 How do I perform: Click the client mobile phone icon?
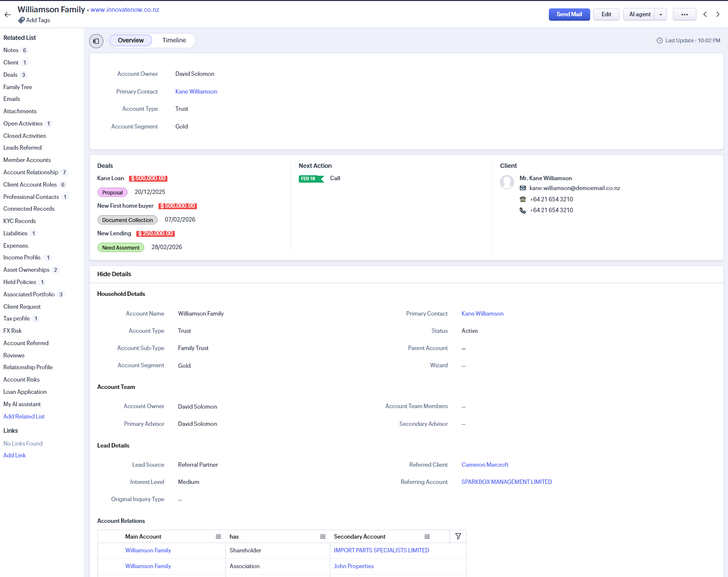pos(523,210)
